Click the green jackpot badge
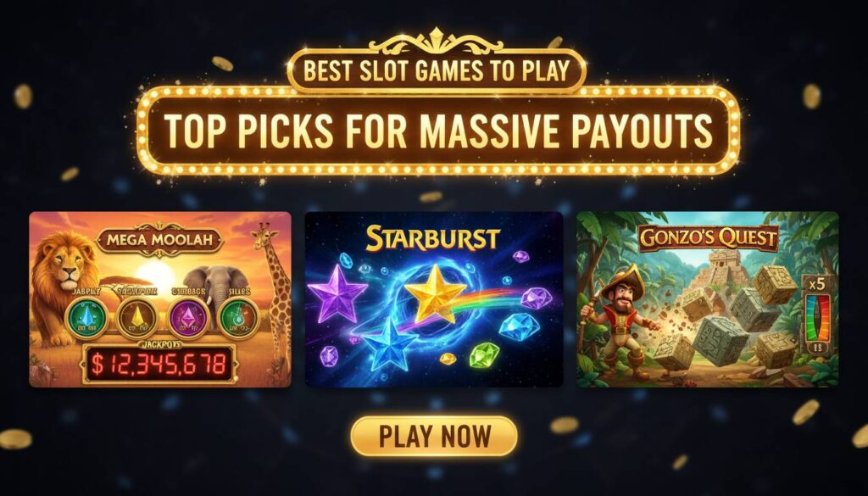The width and height of the screenshot is (868, 496). (238, 318)
